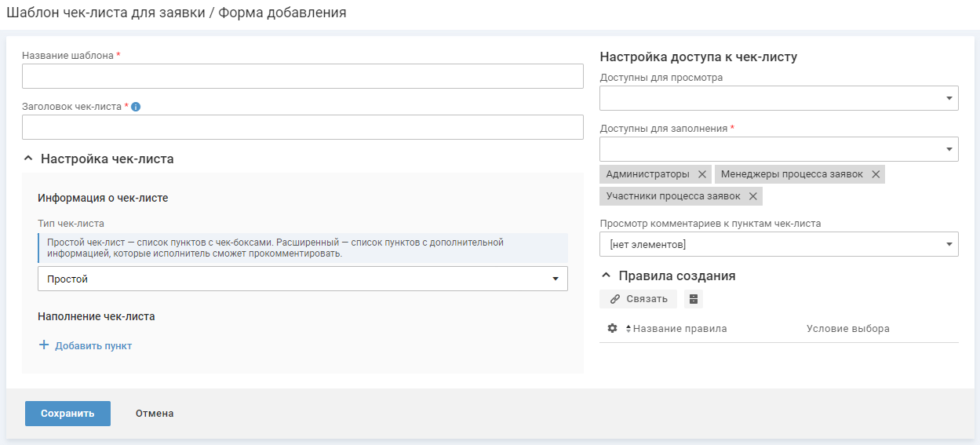Open the gear settings of the rules table
Viewport: 980px width, 445px height.
point(613,329)
